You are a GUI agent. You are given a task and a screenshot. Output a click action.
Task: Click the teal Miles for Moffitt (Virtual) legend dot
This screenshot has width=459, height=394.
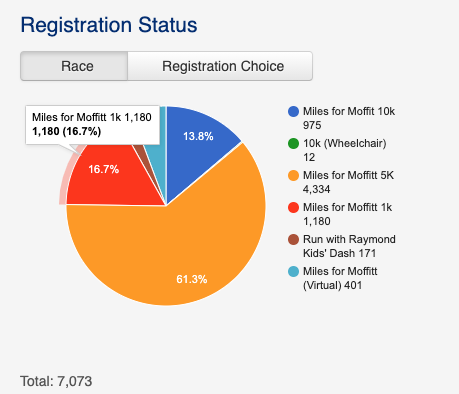pos(293,271)
